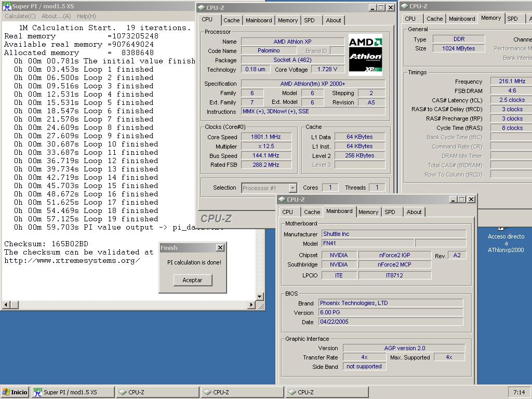Viewport: 532px width, 399px height.
Task: Click the L1 Data 64 KBytes value
Action: pyautogui.click(x=360, y=137)
